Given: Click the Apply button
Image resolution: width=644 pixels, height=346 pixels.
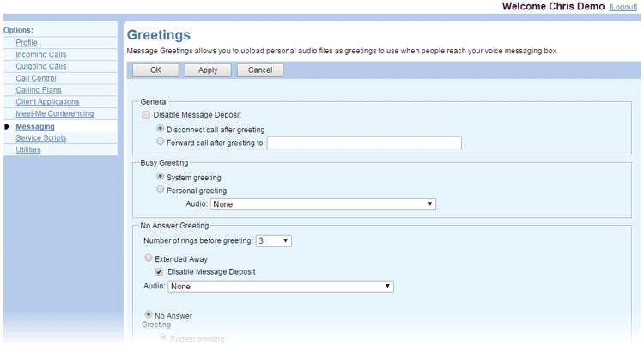Looking at the screenshot, I should coord(208,70).
